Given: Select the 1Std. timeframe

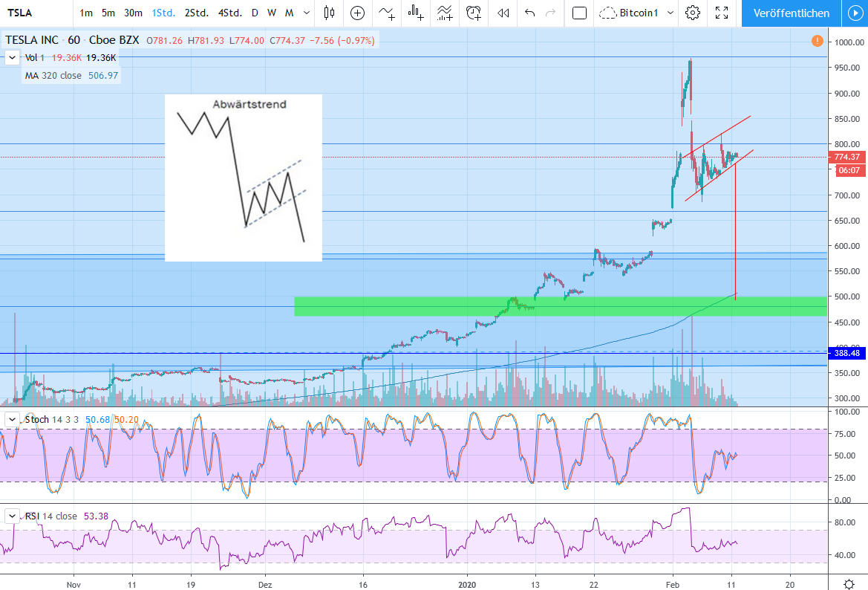Looking at the screenshot, I should click(x=163, y=13).
